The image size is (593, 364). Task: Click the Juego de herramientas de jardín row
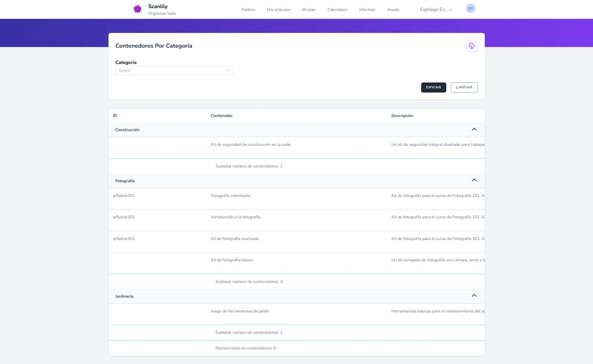click(240, 311)
